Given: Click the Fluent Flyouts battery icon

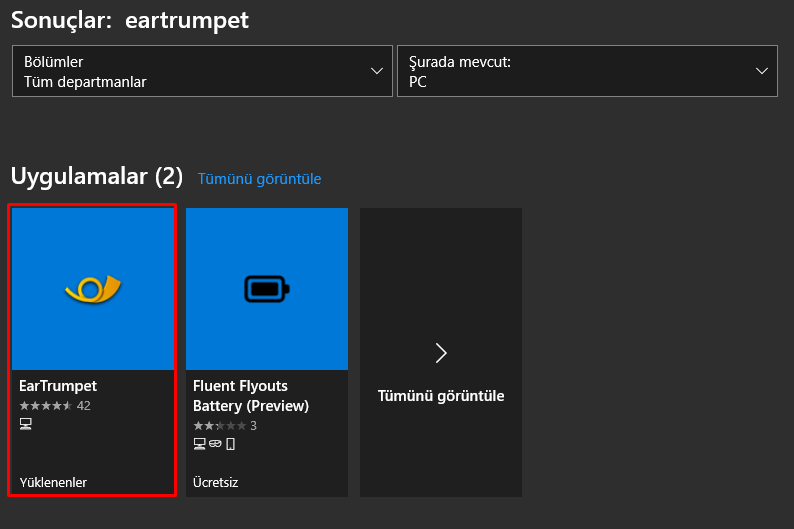Looking at the screenshot, I should click(266, 290).
